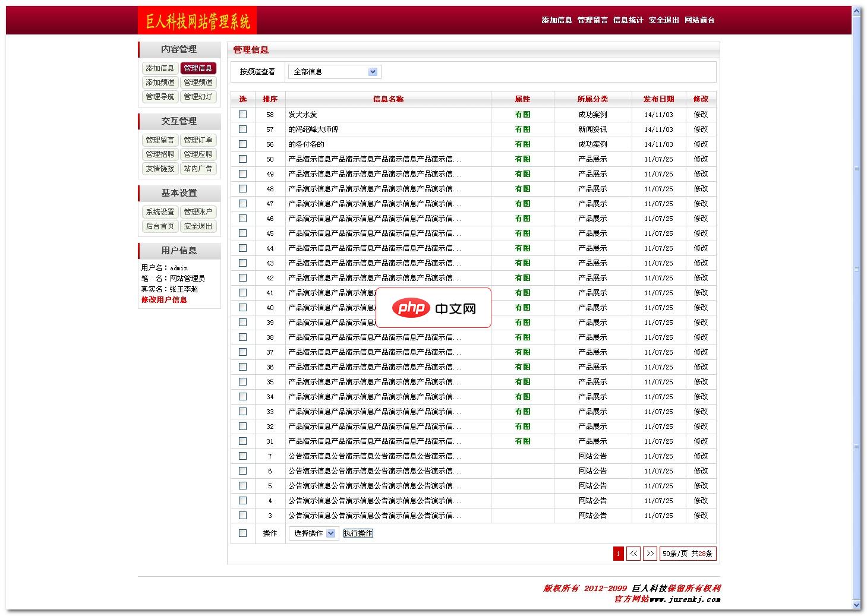The image size is (867, 616).
Task: Check the box for row 31
Action: click(x=242, y=441)
